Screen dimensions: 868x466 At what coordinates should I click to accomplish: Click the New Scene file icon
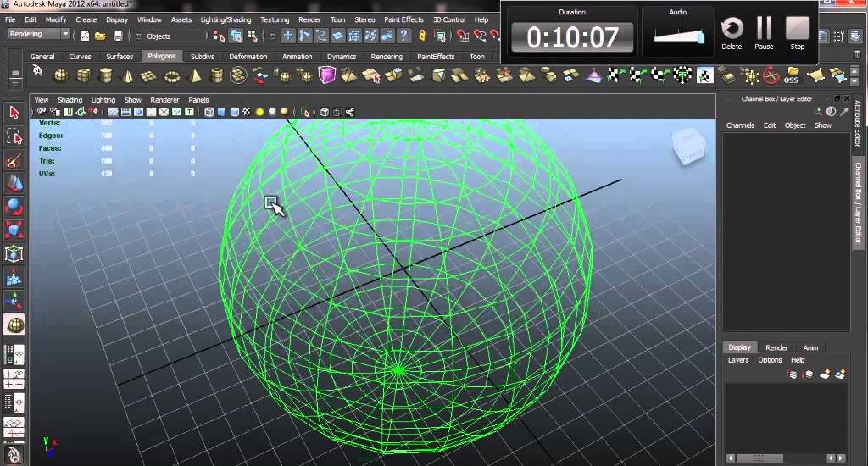pos(85,36)
